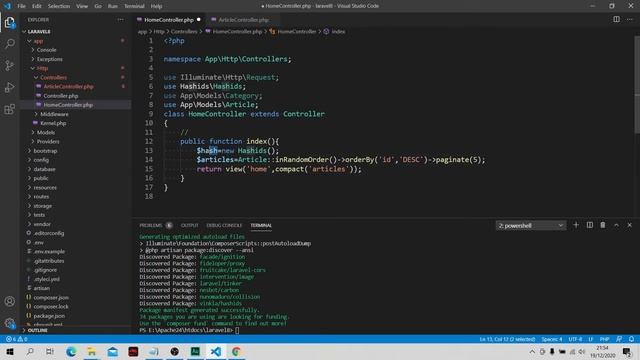
Task: Split the editor to the right
Action: (616, 19)
